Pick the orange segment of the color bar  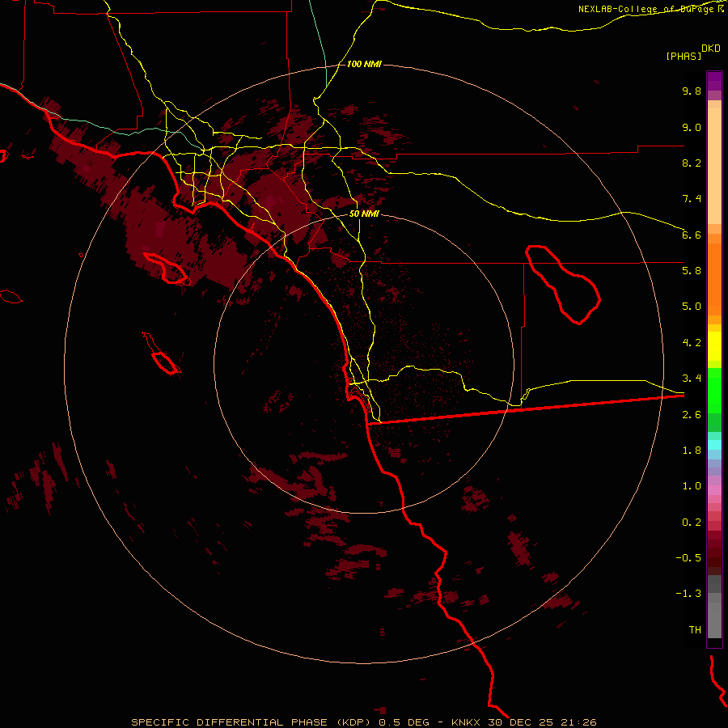714,279
